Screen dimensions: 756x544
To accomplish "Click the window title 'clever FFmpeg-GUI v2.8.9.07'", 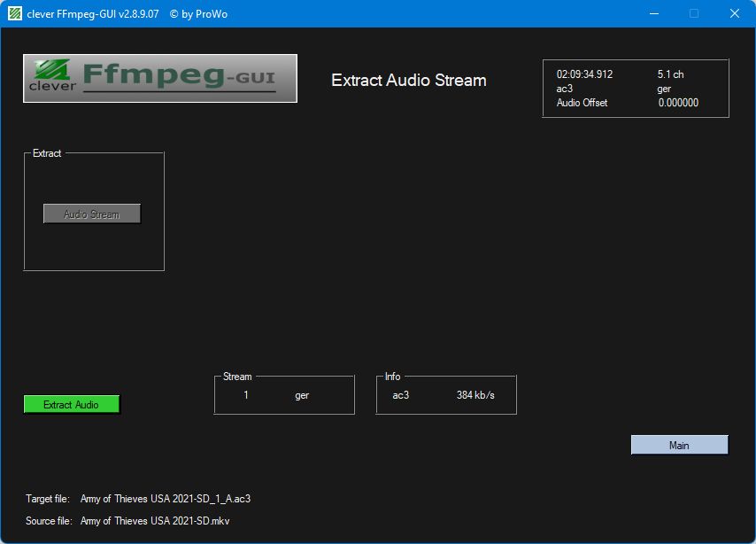I will point(93,14).
